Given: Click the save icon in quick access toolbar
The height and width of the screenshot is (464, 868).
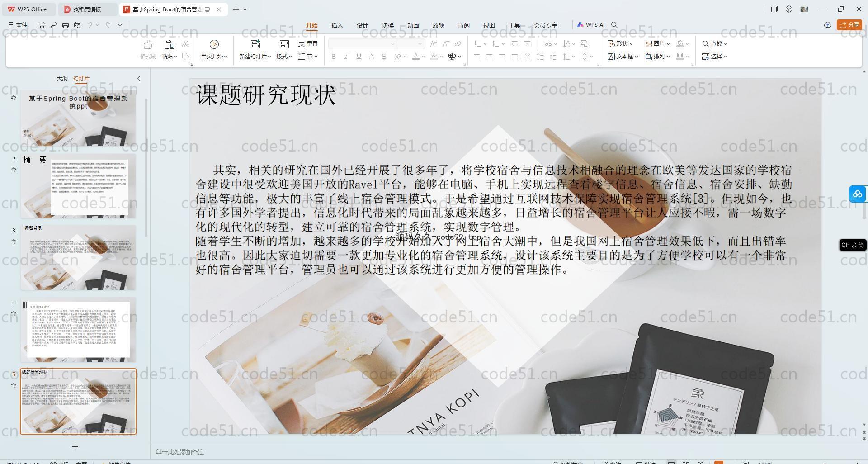Looking at the screenshot, I should point(42,25).
